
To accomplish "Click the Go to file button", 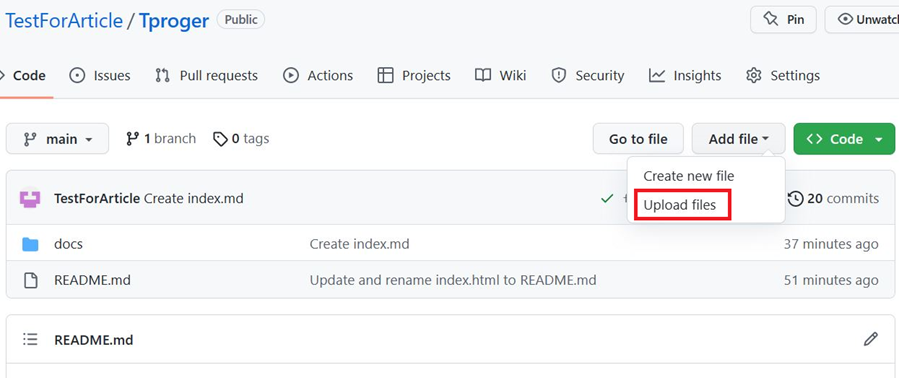I will coord(638,139).
